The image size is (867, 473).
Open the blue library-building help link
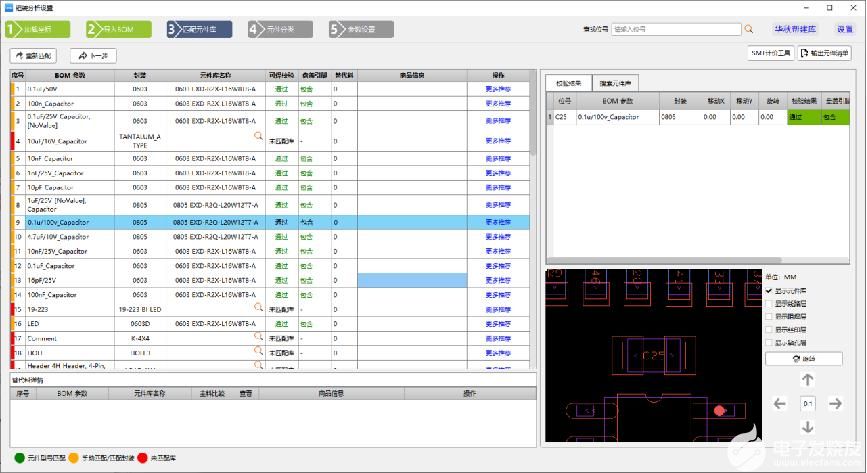click(x=795, y=29)
